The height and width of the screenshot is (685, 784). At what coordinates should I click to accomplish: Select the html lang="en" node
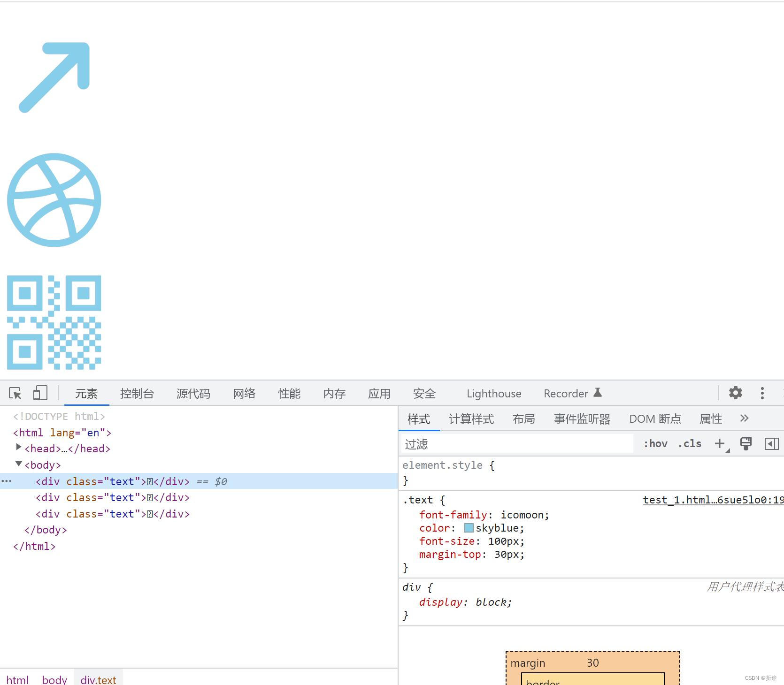point(62,433)
